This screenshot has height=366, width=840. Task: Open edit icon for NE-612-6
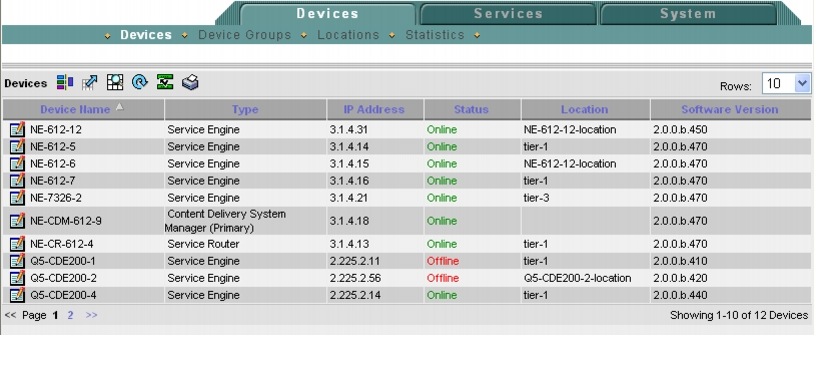pos(17,163)
